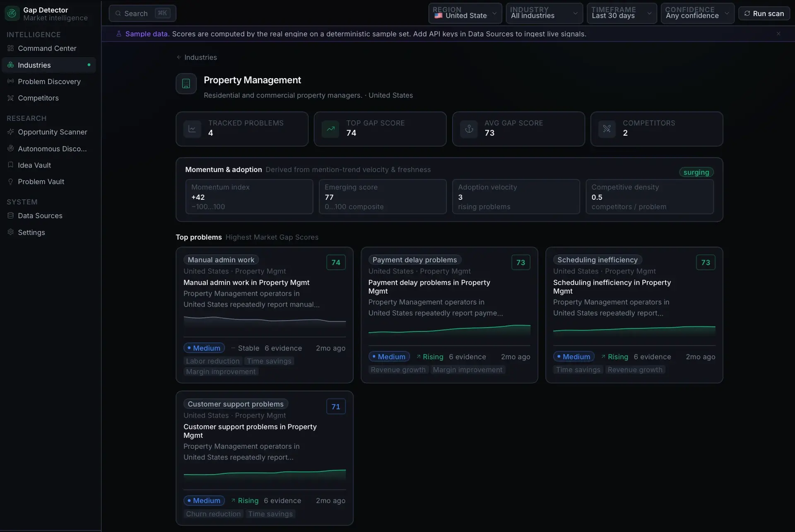Open Settings page
This screenshot has width=795, height=532.
coord(49,232)
